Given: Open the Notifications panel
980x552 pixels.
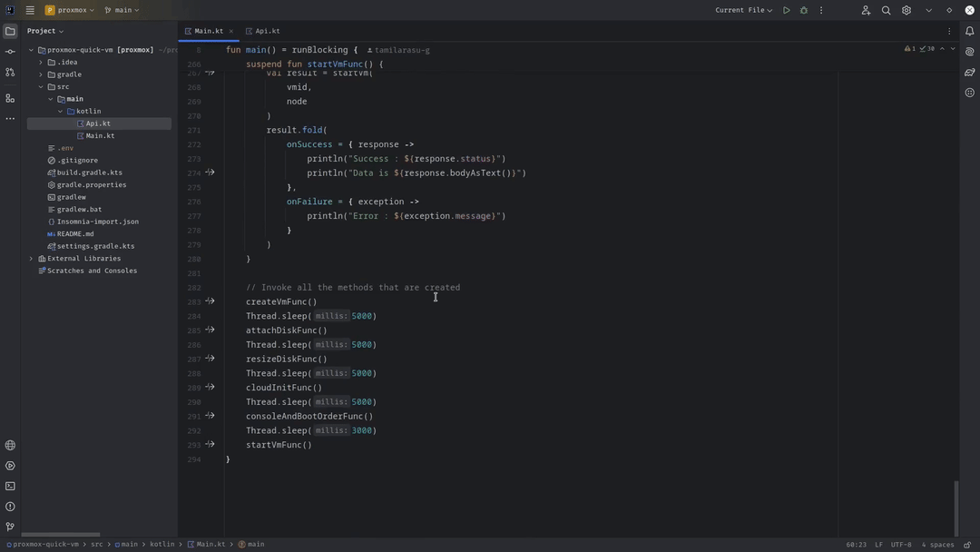Looking at the screenshot, I should click(x=969, y=31).
